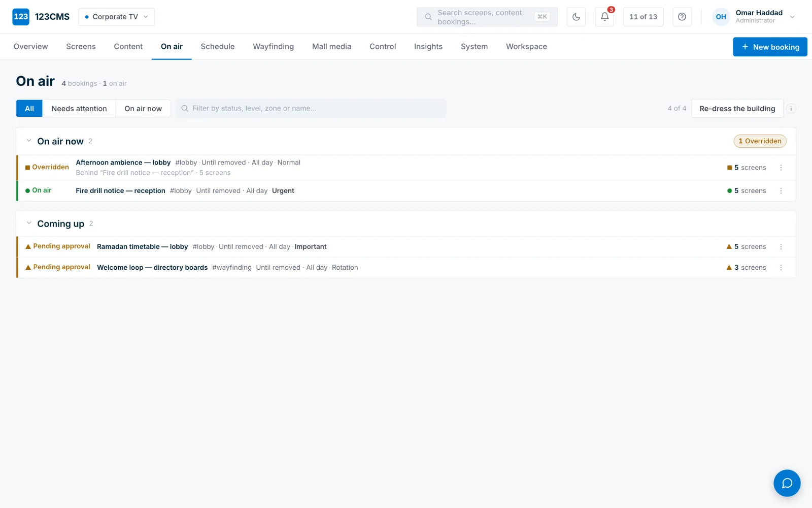
Task: Open the System tab
Action: coord(474,47)
